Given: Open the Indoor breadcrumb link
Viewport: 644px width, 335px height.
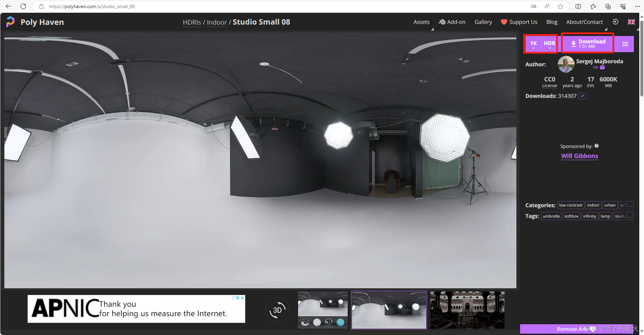Looking at the screenshot, I should tap(217, 22).
